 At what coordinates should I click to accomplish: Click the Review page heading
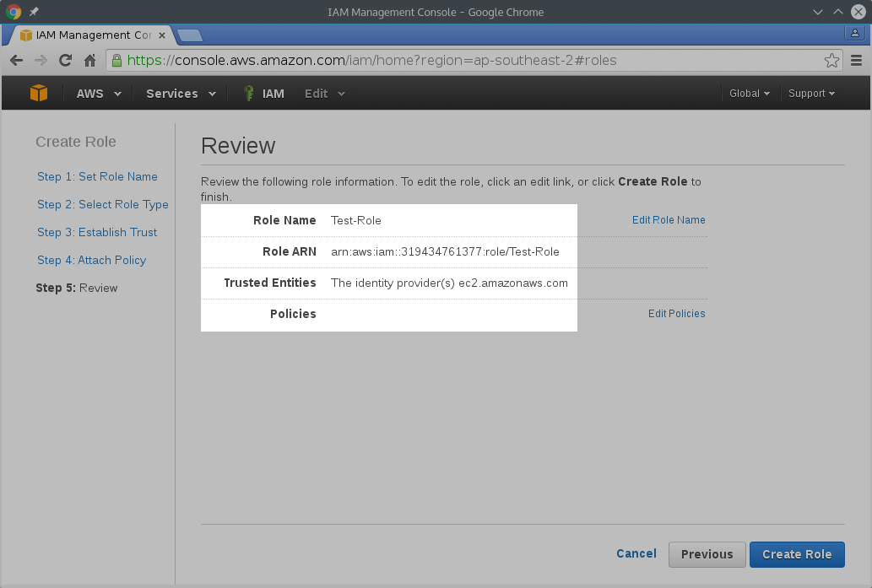(238, 146)
